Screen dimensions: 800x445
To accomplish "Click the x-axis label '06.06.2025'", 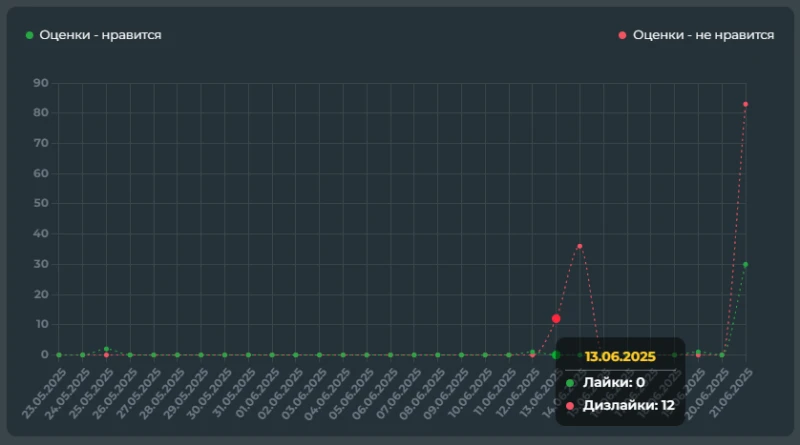I will [376, 393].
